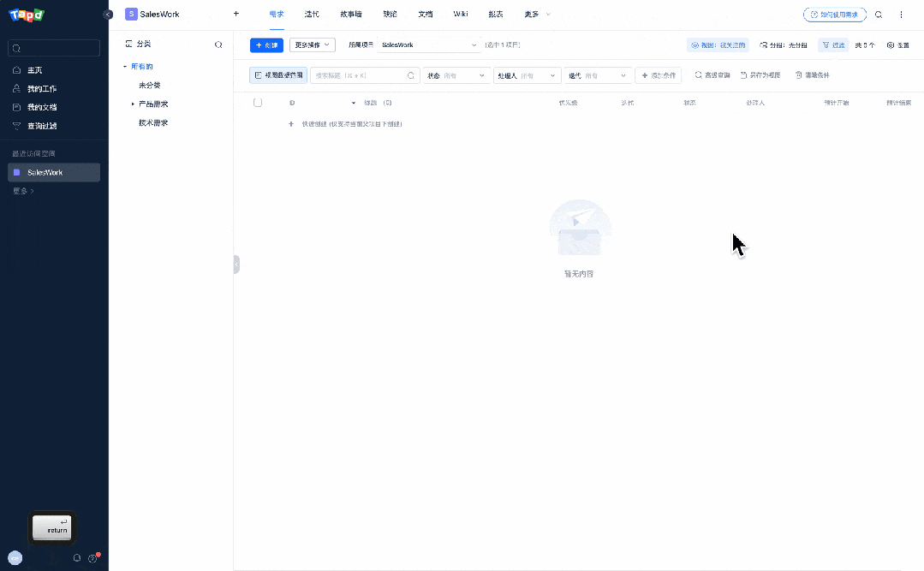Open the top-right vertical dots menu

point(901,15)
